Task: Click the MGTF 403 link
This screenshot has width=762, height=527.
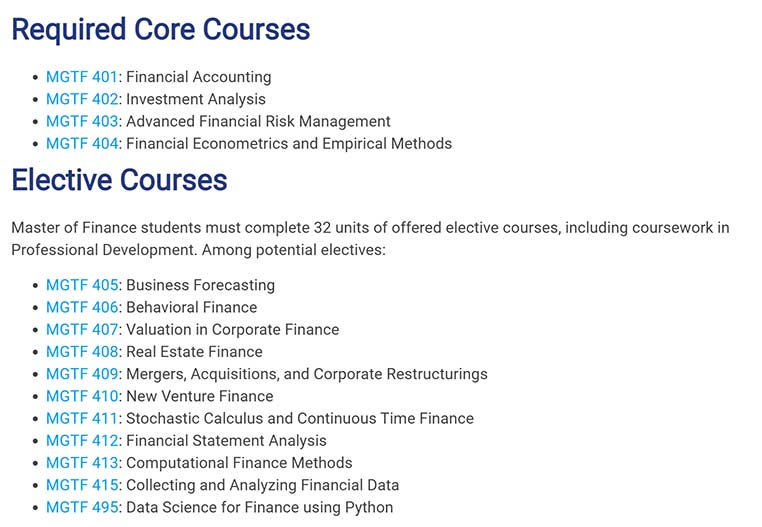Action: pos(82,122)
